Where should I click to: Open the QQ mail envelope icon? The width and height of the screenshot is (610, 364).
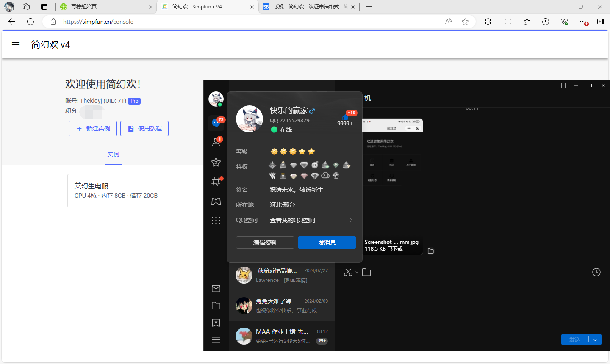point(216,289)
